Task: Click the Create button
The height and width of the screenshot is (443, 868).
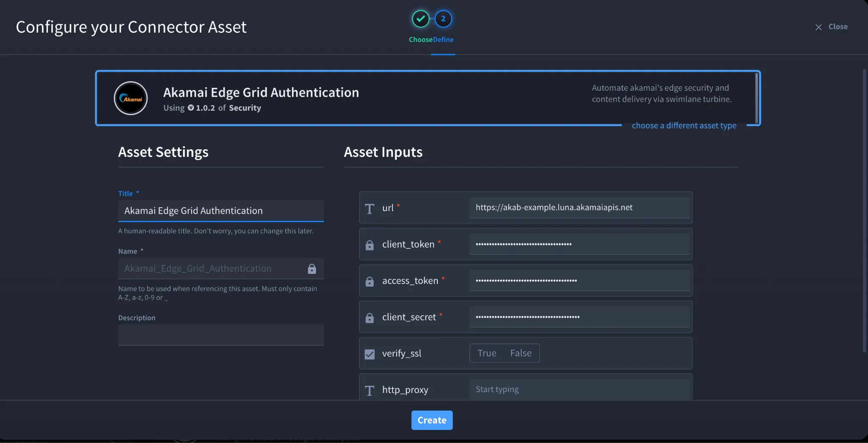Action: [x=432, y=420]
